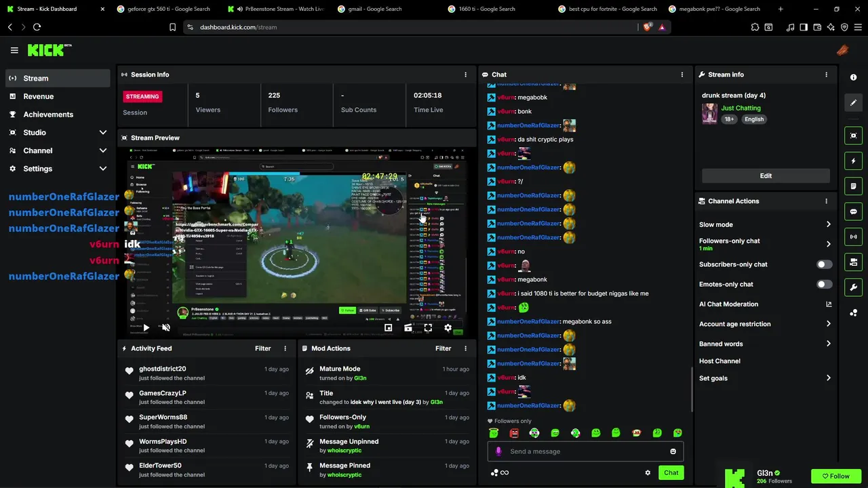This screenshot has height=488, width=868.
Task: Toggle browser sidebar panel icon
Action: click(x=804, y=27)
